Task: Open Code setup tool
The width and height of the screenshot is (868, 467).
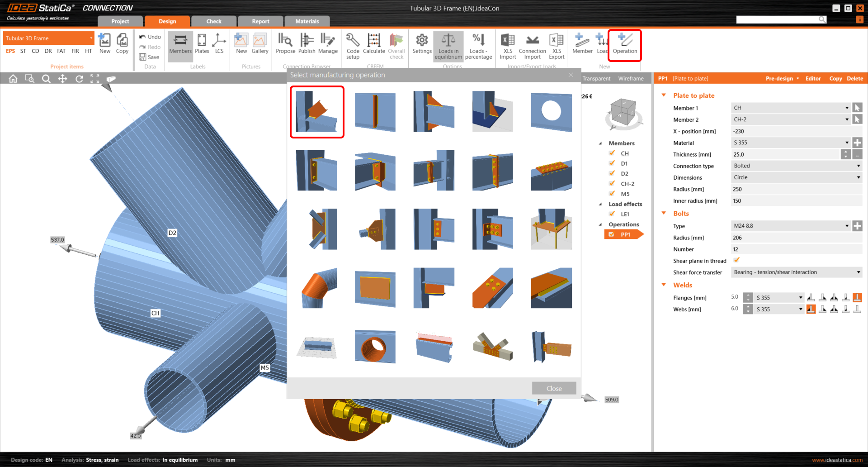Action: point(353,44)
